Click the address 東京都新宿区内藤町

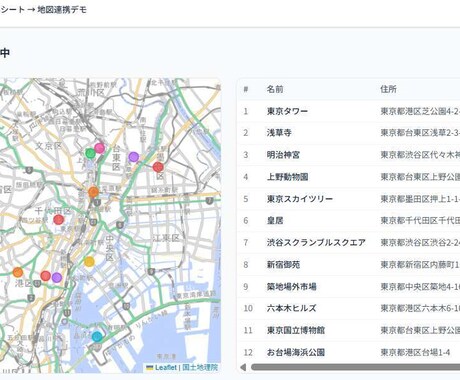point(420,264)
